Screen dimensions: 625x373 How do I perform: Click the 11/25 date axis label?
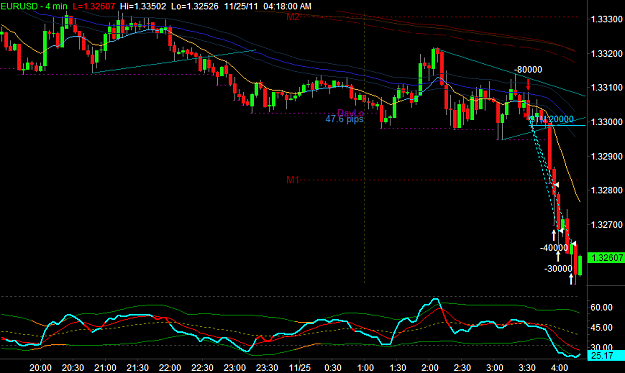point(299,368)
